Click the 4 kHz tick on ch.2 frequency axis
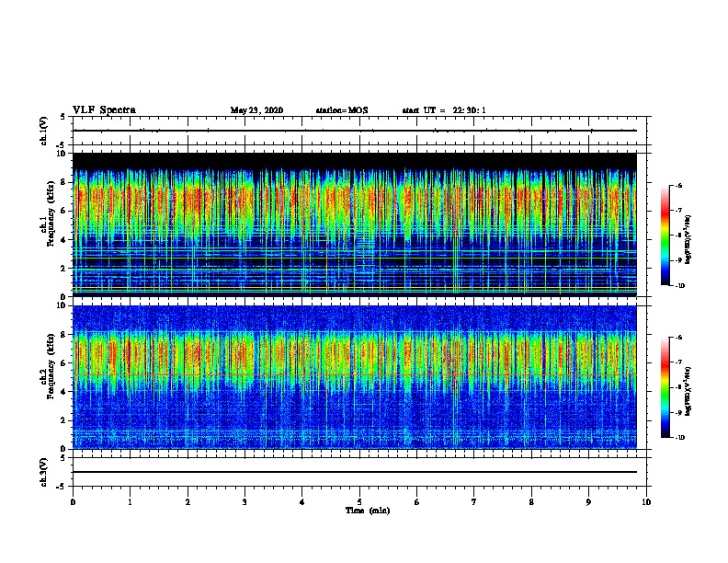 [63, 392]
